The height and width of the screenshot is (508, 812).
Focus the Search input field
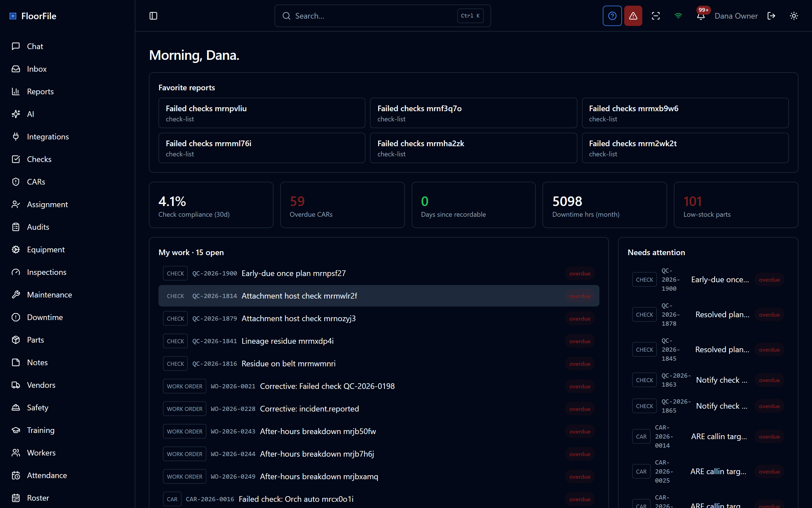tap(383, 16)
